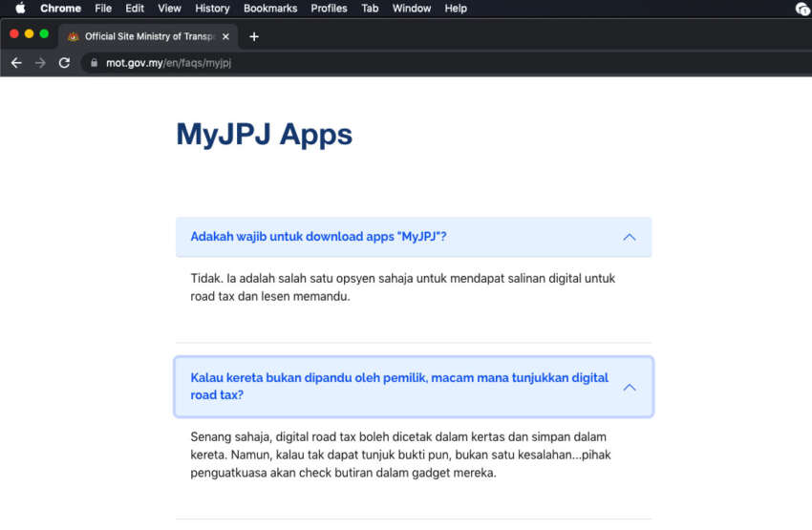Click the answer text starting 'Senang sahaja'
This screenshot has width=812, height=530.
click(x=400, y=455)
